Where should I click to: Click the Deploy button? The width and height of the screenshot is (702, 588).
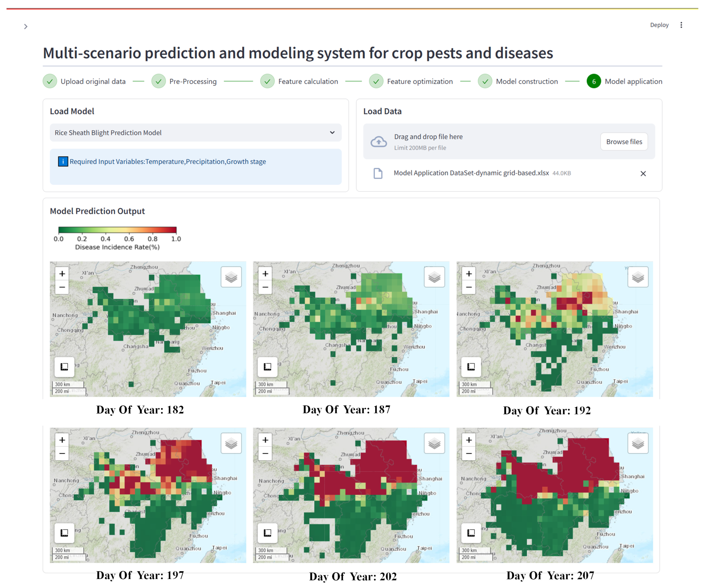tap(659, 25)
